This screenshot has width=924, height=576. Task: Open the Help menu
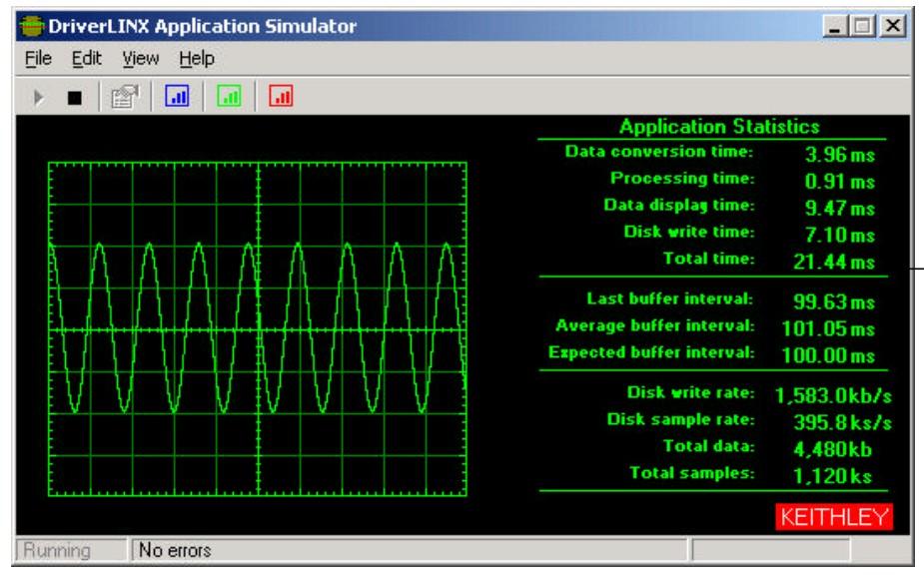tap(197, 58)
